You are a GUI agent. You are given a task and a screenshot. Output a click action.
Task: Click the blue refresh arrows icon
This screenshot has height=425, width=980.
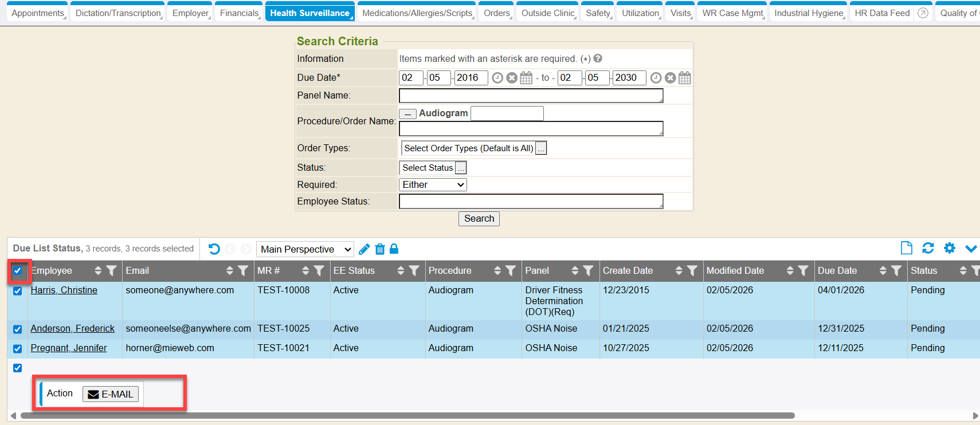pyautogui.click(x=928, y=248)
